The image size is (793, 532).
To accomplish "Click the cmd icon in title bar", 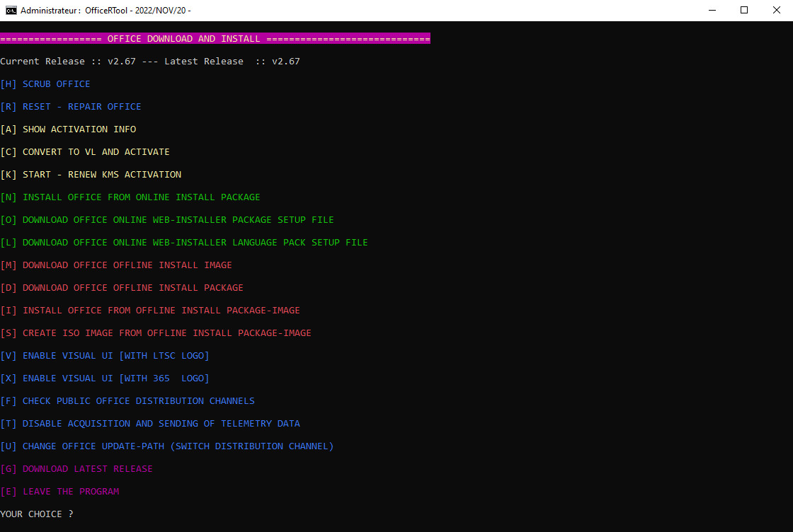I will 11,10.
